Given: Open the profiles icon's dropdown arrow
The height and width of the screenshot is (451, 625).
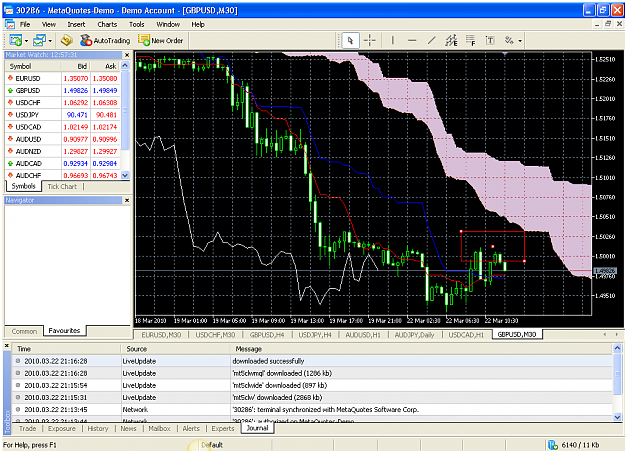Looking at the screenshot, I should (50, 41).
